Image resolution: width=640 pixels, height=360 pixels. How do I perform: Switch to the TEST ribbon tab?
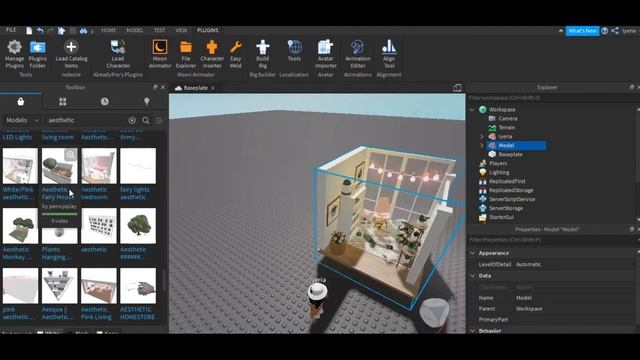click(x=159, y=30)
